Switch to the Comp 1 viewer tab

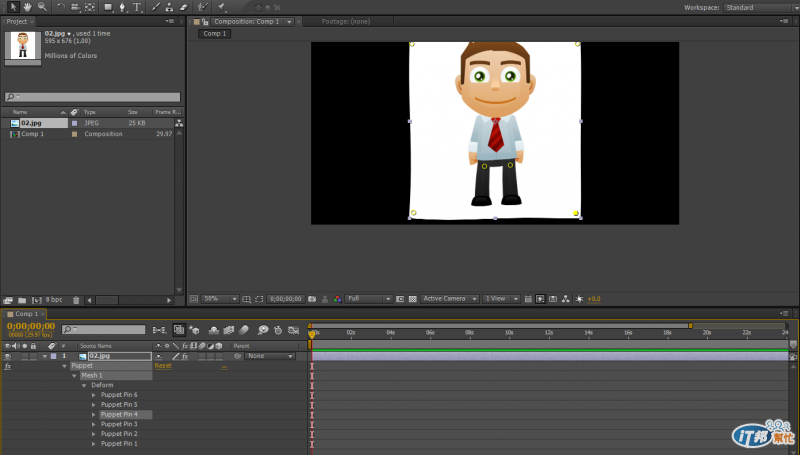pos(214,33)
